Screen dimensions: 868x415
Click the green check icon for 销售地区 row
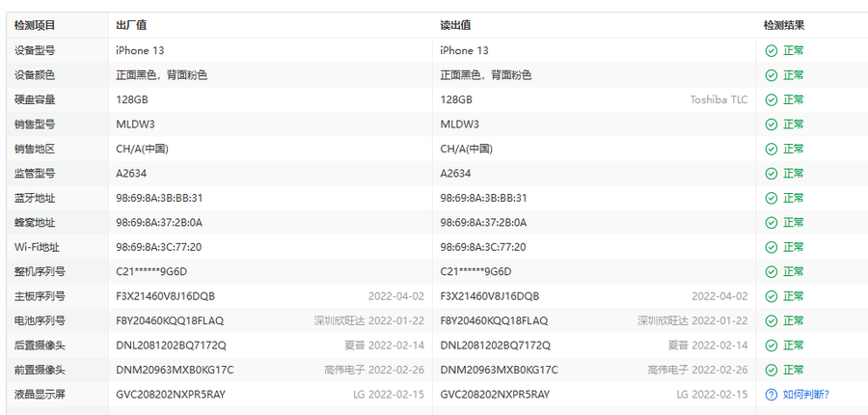point(772,149)
